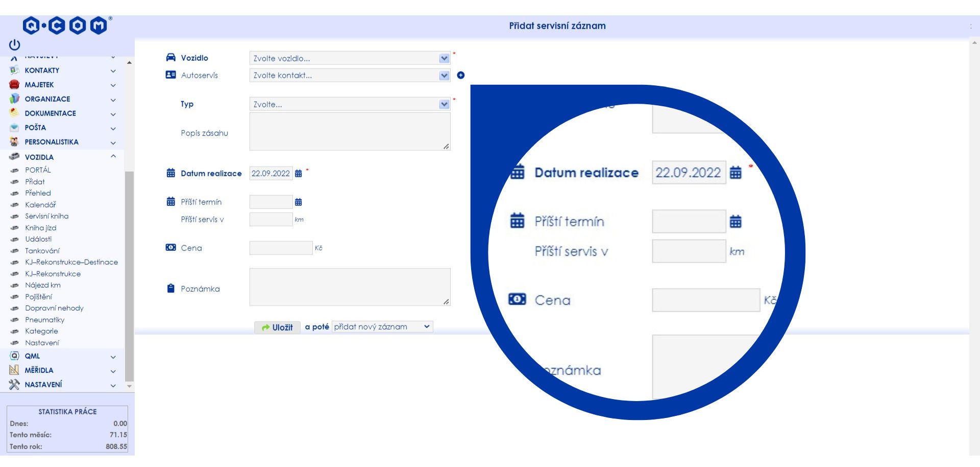Open Přehled menu item
Screen dimensions: 980x467
click(x=38, y=193)
